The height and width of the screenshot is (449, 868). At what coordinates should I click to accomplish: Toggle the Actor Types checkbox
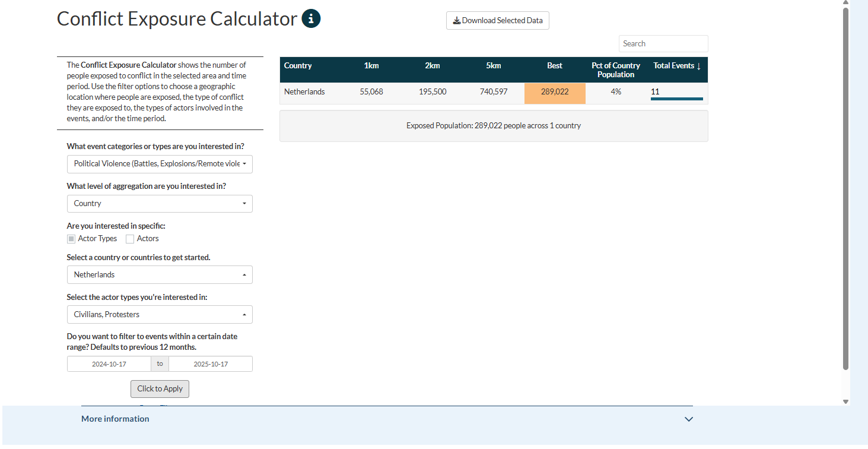[x=71, y=239]
